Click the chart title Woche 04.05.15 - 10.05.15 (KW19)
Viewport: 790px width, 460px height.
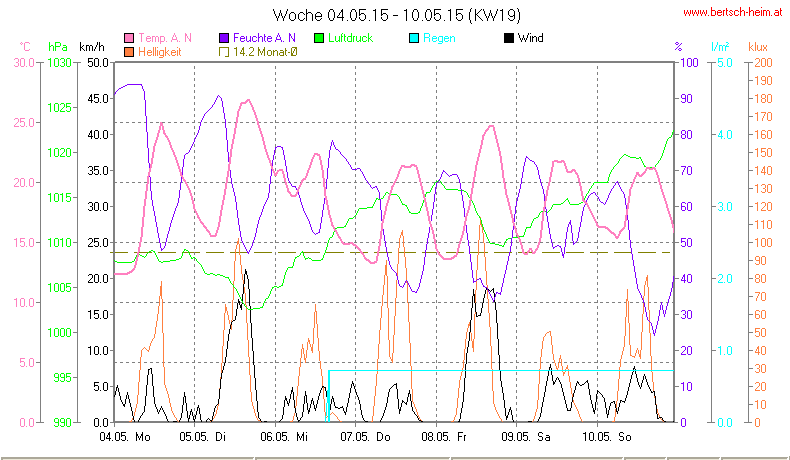pos(397,15)
